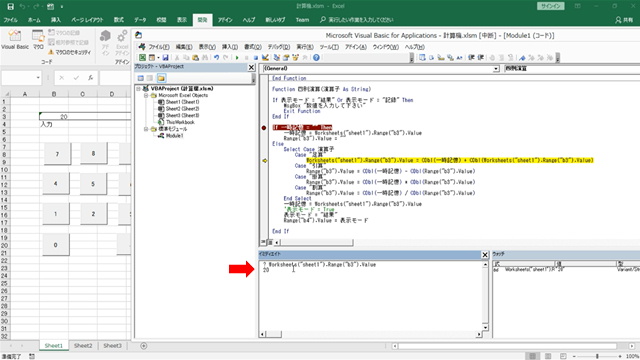
Task: Close the Immediate window panel
Action: coord(484,255)
